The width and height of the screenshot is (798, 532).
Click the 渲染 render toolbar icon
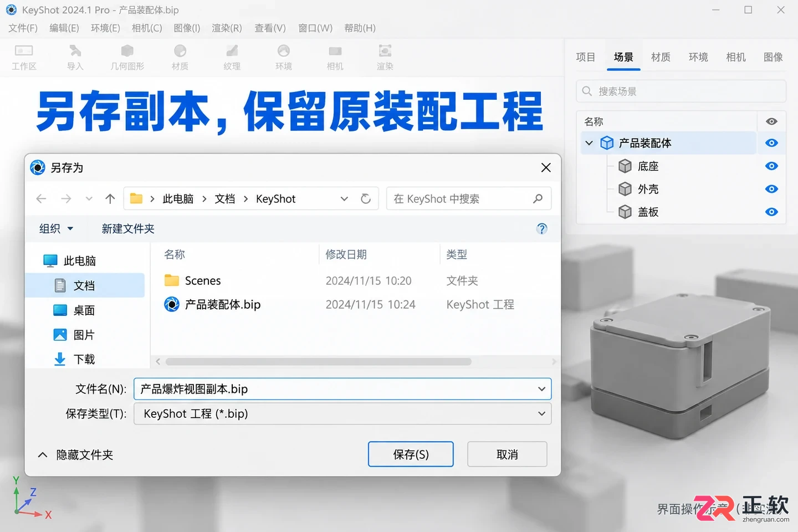tap(385, 58)
